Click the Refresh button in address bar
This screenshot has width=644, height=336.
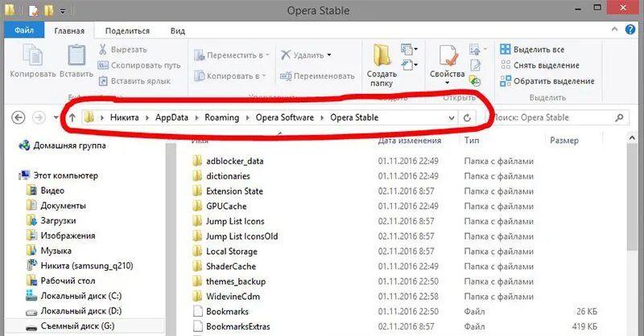[467, 117]
